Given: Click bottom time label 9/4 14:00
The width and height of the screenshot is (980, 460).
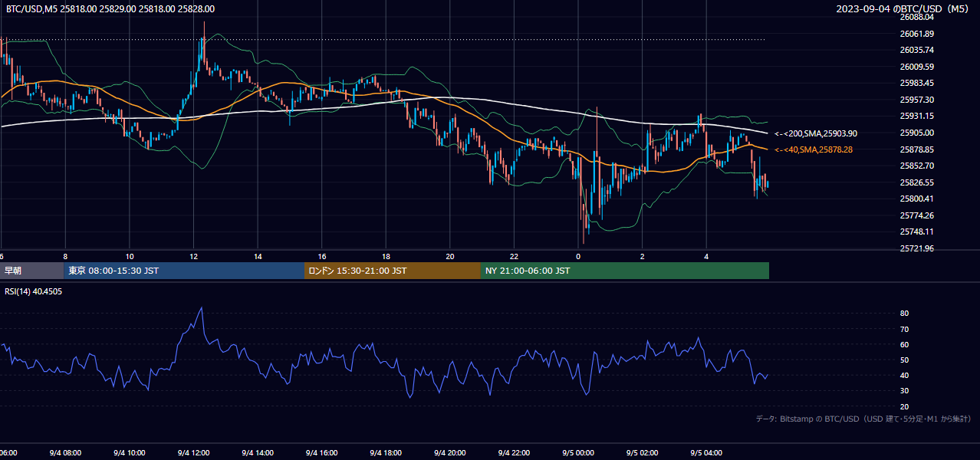Looking at the screenshot, I should [258, 453].
